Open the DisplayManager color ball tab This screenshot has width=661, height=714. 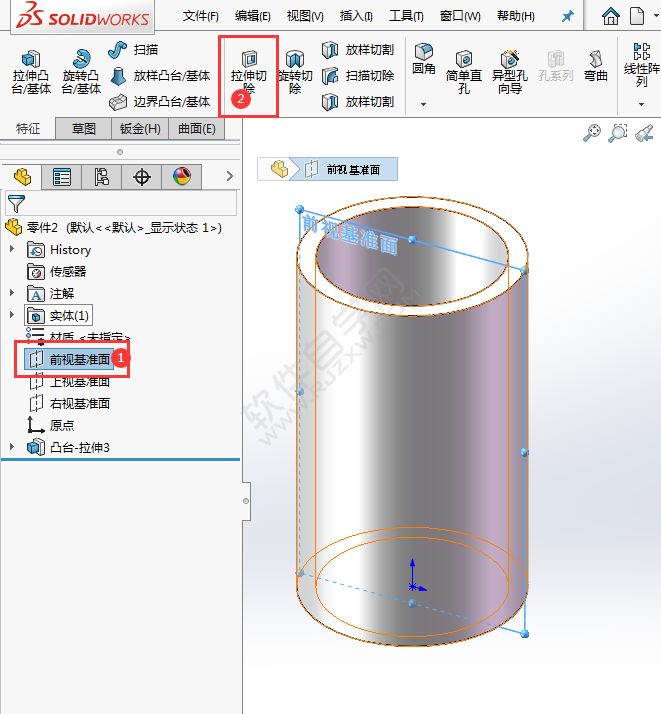(182, 177)
